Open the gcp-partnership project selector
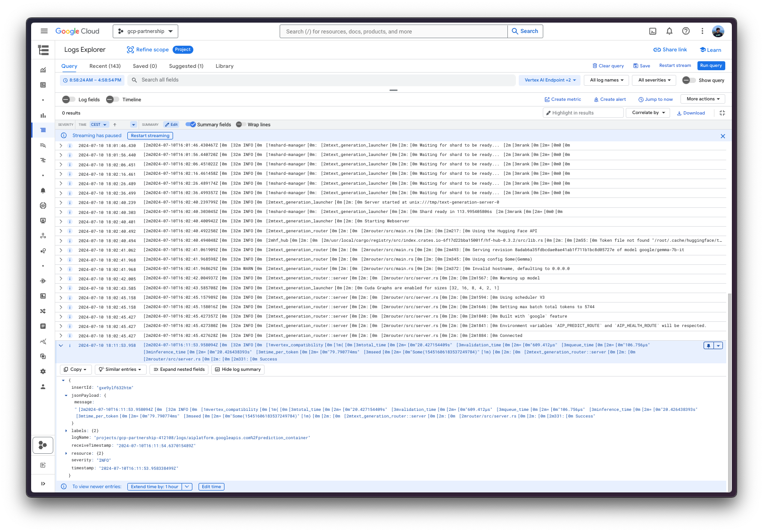 tap(145, 31)
